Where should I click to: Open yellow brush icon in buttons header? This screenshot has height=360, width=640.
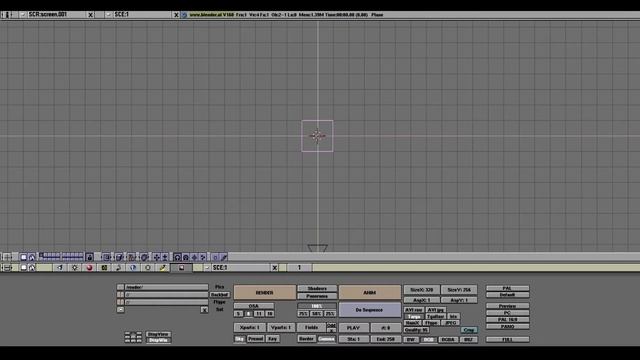(162, 268)
